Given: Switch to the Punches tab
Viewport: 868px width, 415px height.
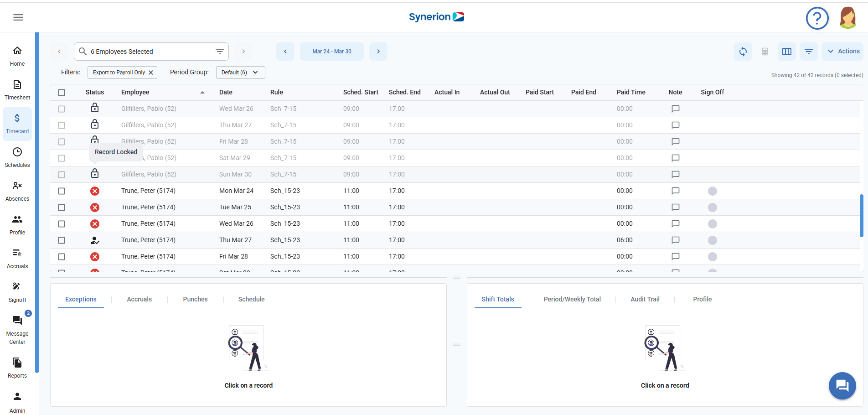Looking at the screenshot, I should 195,299.
